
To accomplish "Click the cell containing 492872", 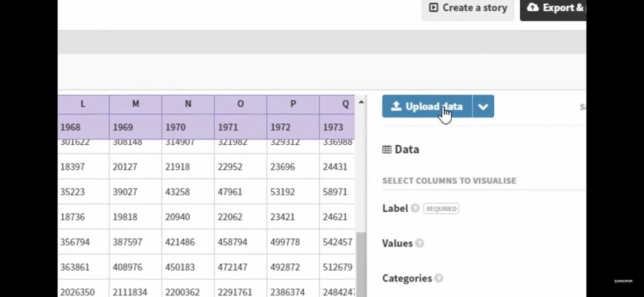I will point(294,267).
